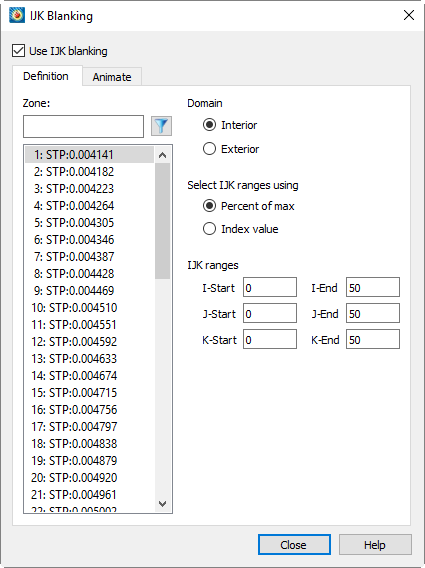
Task: Click the I-Start value field
Action: pyautogui.click(x=270, y=287)
